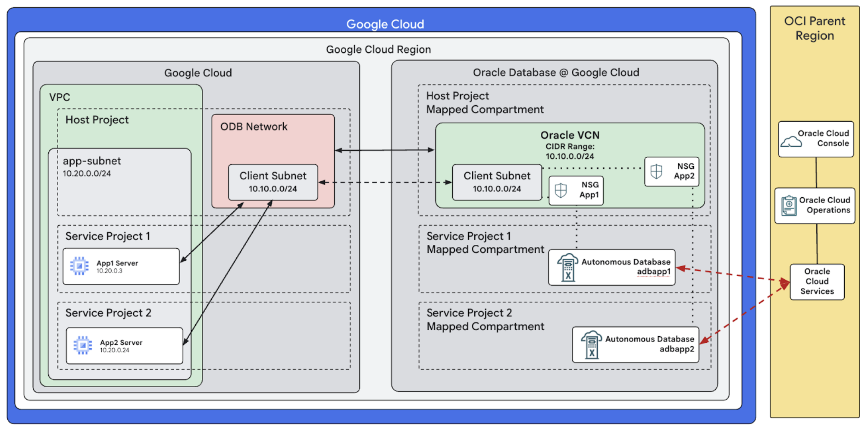Image resolution: width=868 pixels, height=426 pixels.
Task: Click the Oracle Cloud Operations clipboard icon
Action: [789, 205]
